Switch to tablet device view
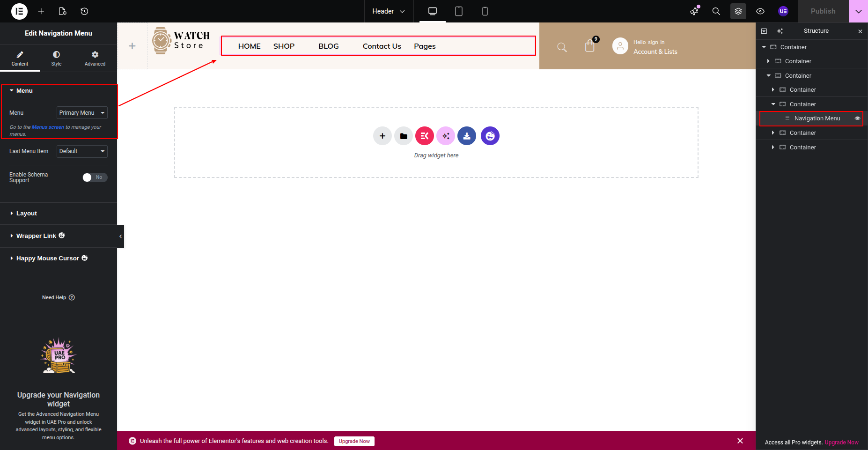This screenshot has height=450, width=868. tap(458, 11)
